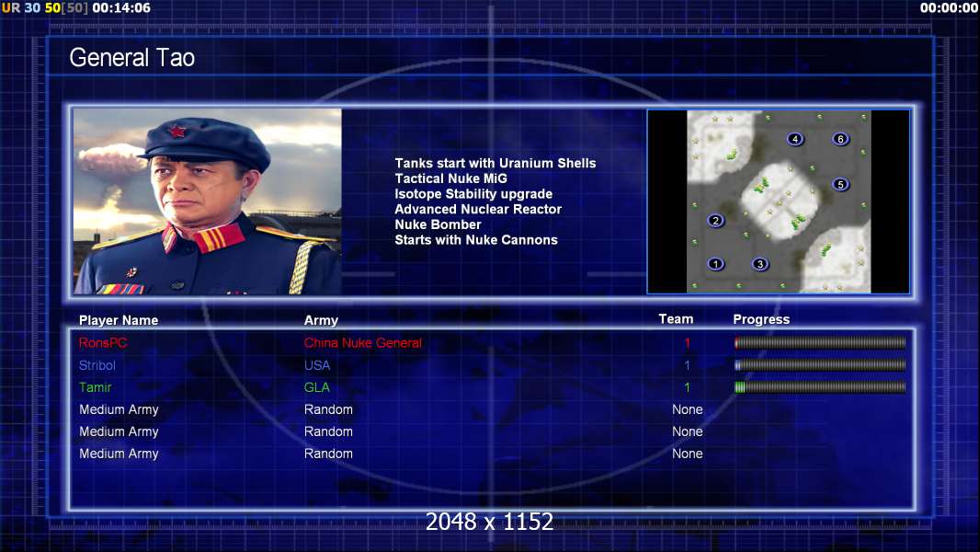The height and width of the screenshot is (552, 980).
Task: Click 'Nuke Bomber' ability text
Action: (438, 224)
